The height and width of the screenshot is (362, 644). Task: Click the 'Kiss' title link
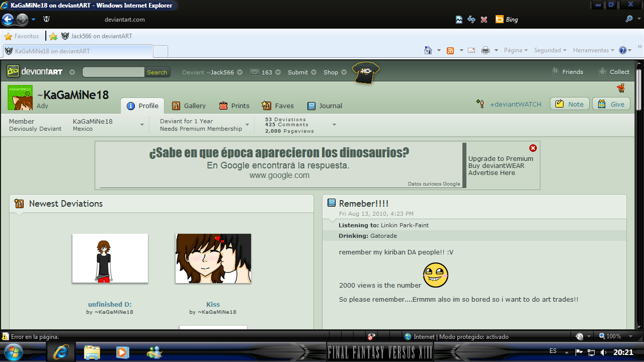coord(213,304)
